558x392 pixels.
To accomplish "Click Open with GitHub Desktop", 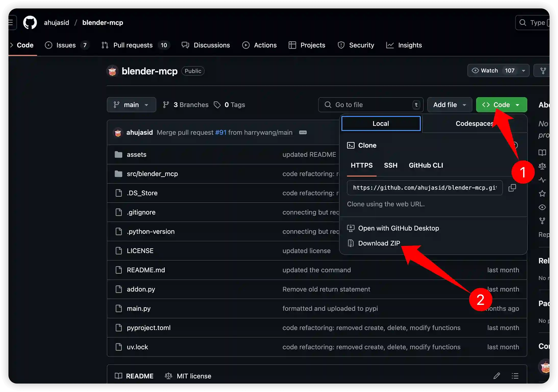I will 399,228.
